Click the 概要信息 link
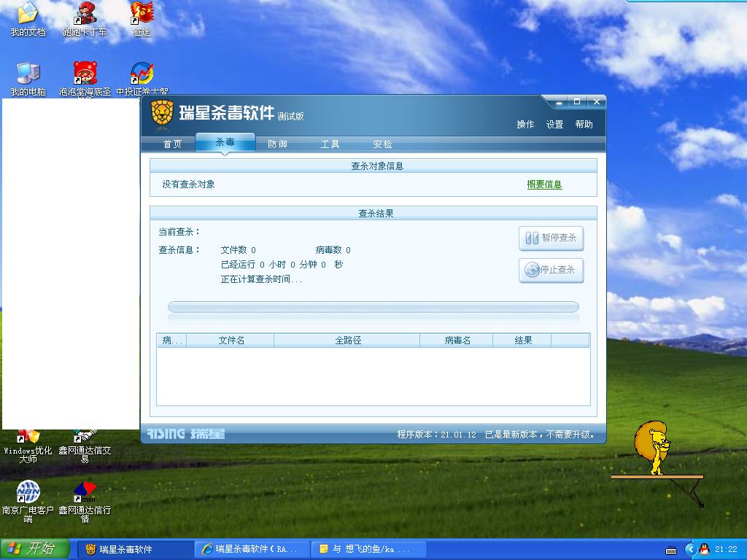 [544, 184]
